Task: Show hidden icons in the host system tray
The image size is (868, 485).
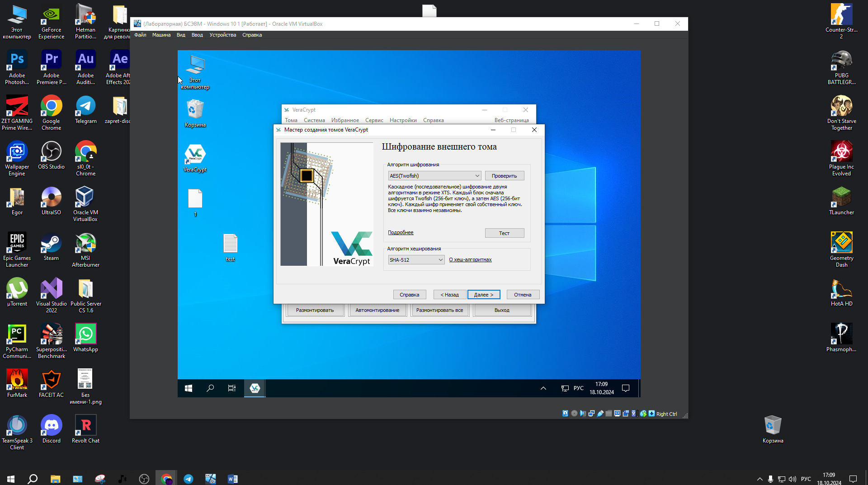Action: pos(759,479)
